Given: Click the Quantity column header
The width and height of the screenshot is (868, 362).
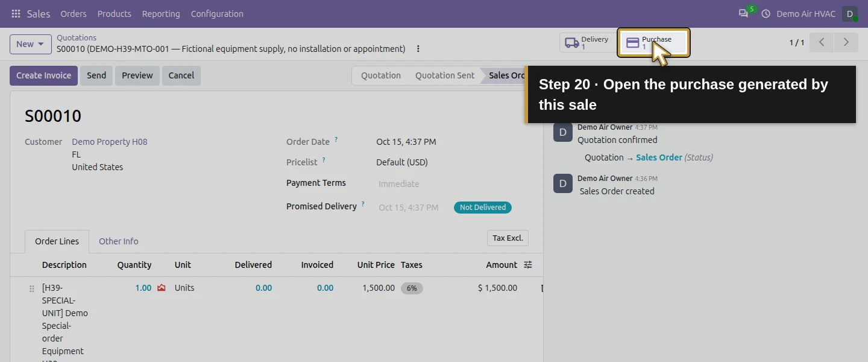Looking at the screenshot, I should point(134,265).
